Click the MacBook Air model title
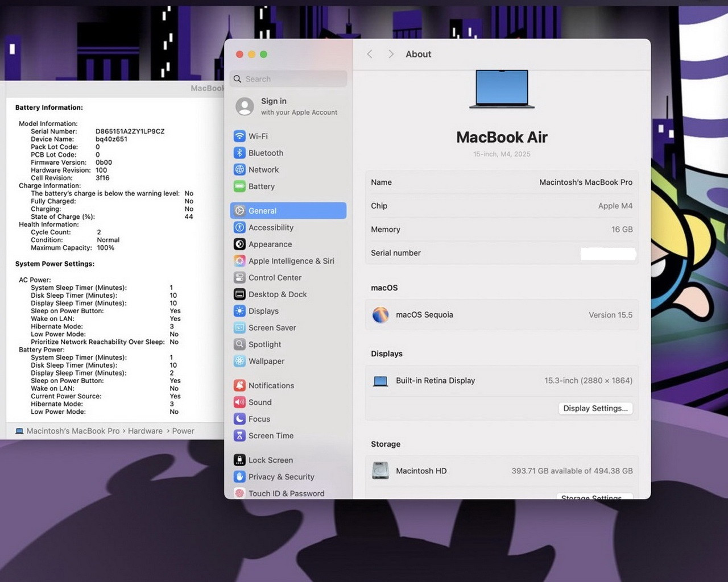 [x=502, y=137]
